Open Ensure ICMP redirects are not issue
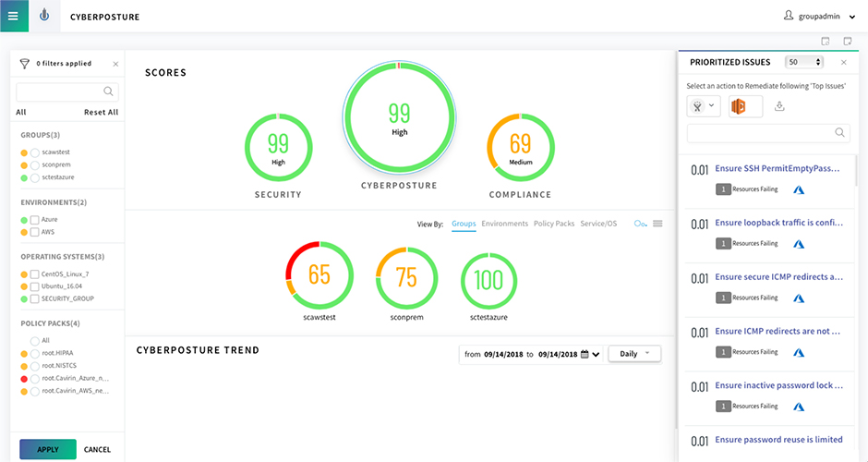The width and height of the screenshot is (868, 462). coord(778,332)
